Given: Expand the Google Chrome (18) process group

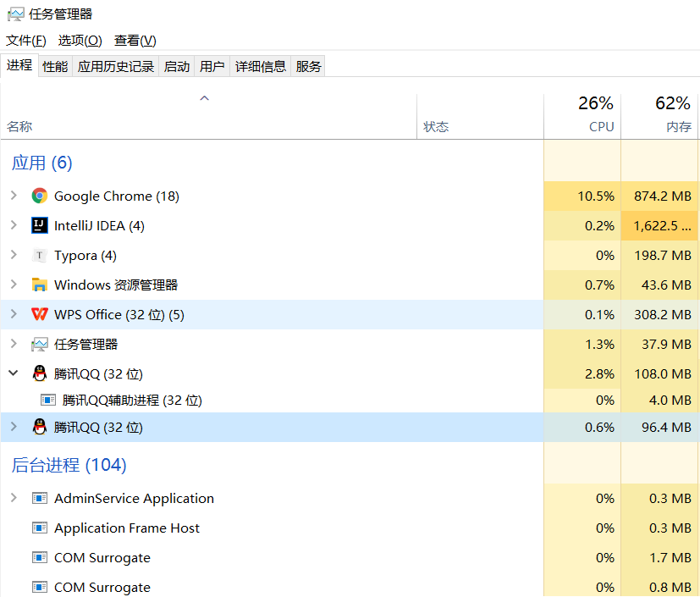Looking at the screenshot, I should (x=14, y=196).
